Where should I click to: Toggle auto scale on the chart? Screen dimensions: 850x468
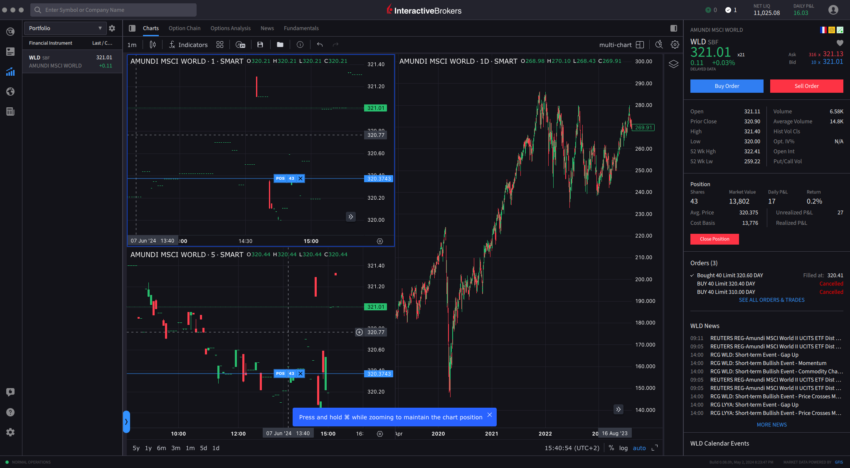[x=640, y=448]
